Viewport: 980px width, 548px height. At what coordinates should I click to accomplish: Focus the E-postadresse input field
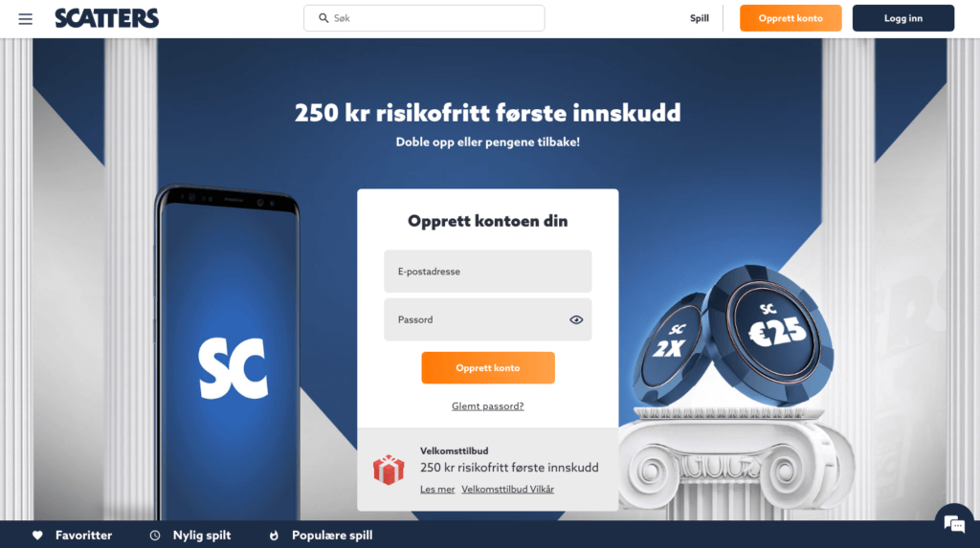click(x=488, y=272)
